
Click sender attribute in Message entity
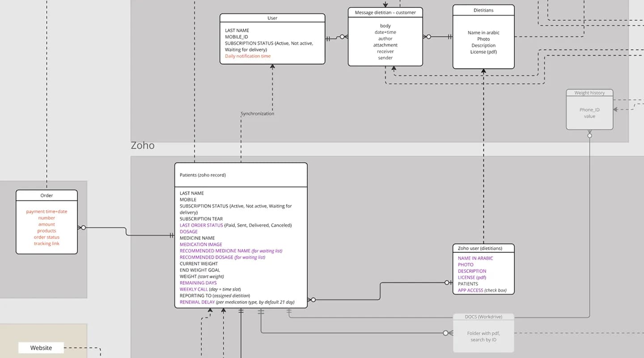coord(386,58)
